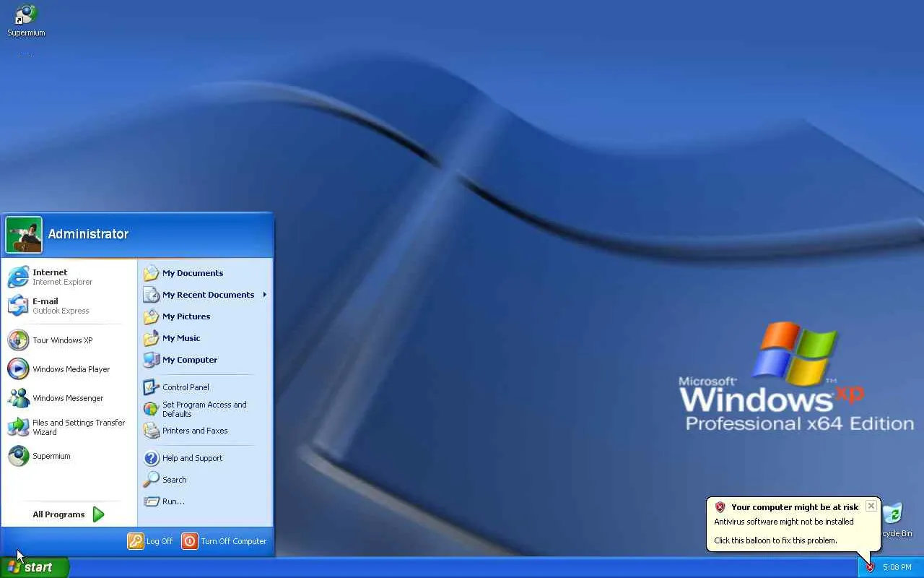924x578 pixels.
Task: Launch Windows Media Player from the label
Action: 71,369
